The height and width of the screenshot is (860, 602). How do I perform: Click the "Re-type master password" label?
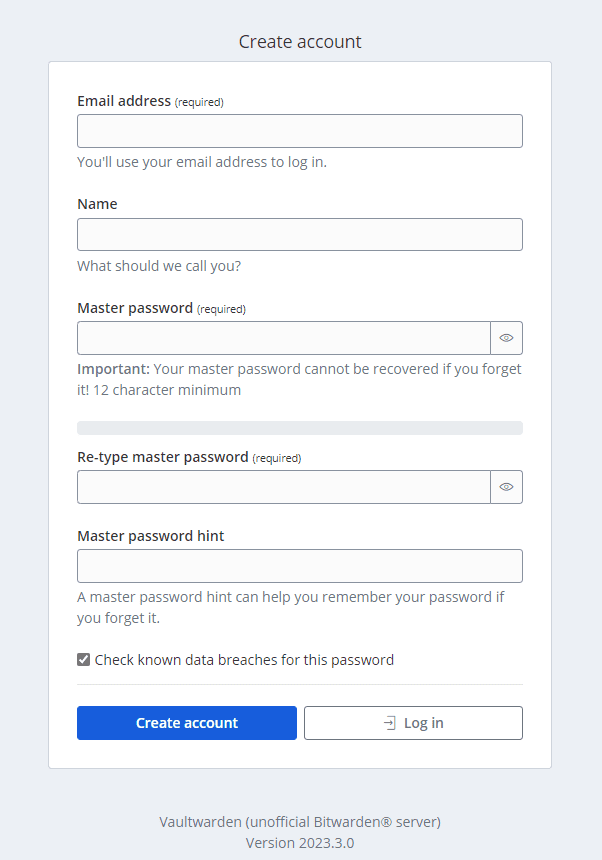coord(162,457)
